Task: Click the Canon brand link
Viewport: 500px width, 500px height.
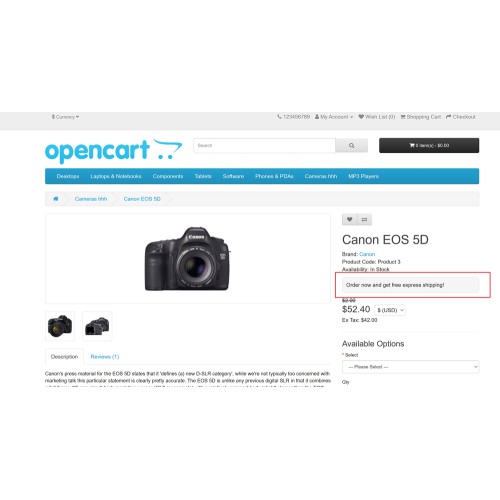Action: [x=367, y=254]
